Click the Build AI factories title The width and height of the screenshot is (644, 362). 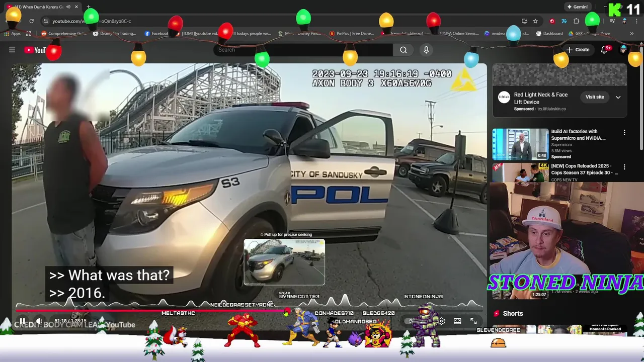tap(578, 135)
